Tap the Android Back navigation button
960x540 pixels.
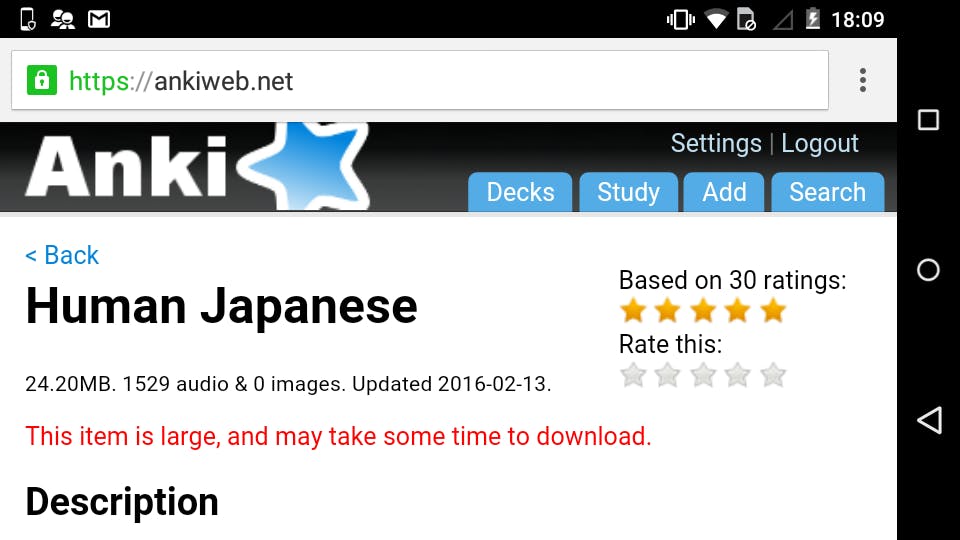point(929,420)
